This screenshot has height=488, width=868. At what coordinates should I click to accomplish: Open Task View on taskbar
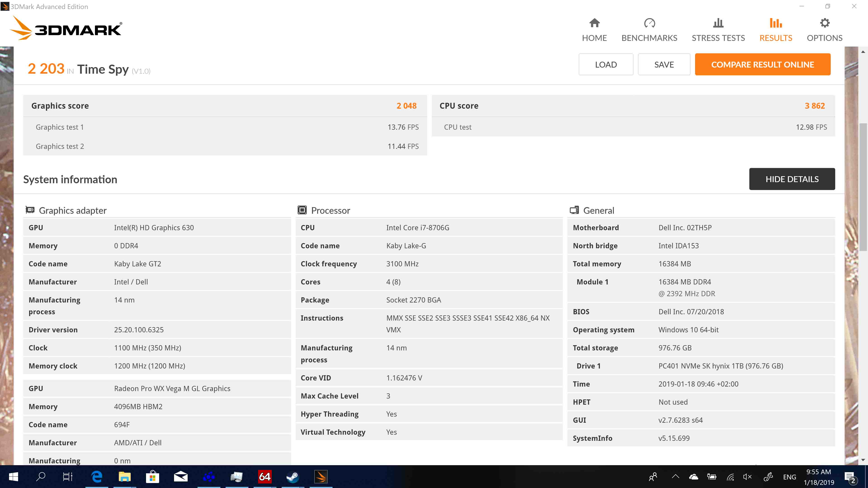point(68,476)
